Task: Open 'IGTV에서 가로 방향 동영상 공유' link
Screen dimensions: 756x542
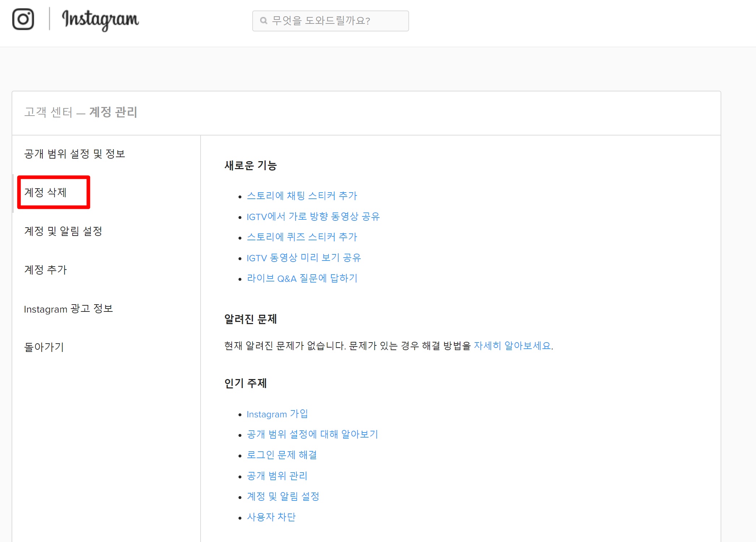Action: tap(313, 217)
